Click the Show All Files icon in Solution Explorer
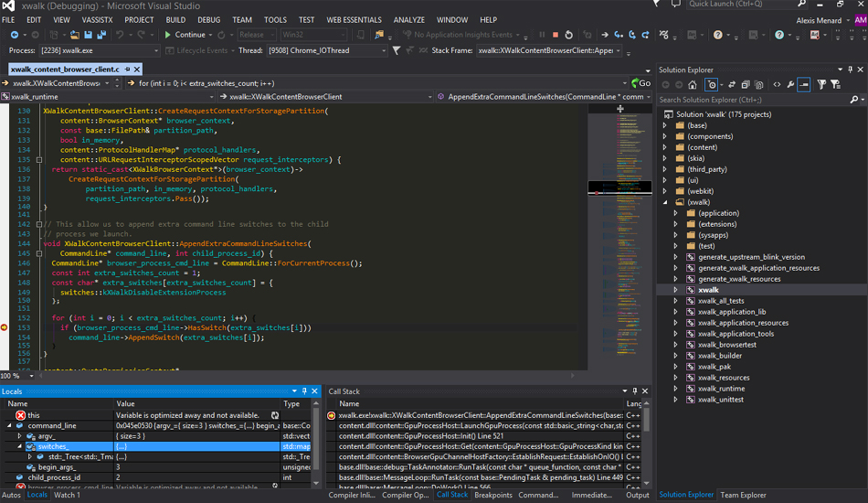This screenshot has height=503, width=868. [759, 85]
